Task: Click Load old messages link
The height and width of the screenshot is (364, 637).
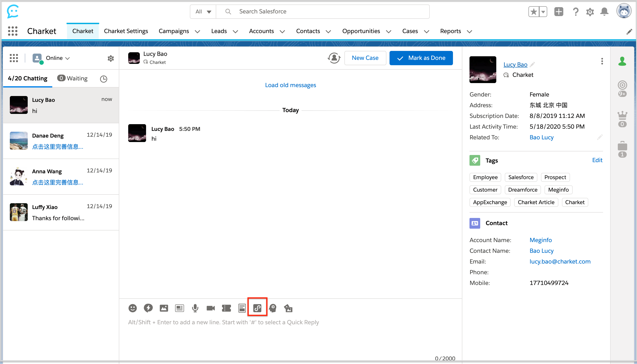Action: coord(291,85)
